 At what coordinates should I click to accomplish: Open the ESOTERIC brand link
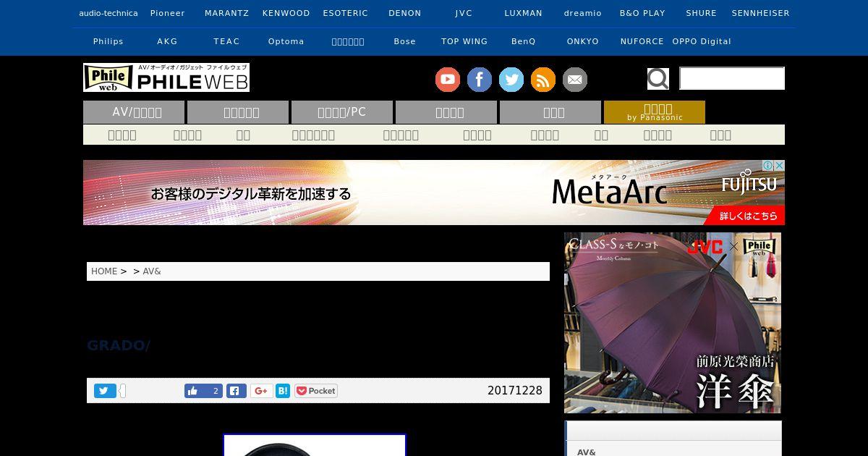pyautogui.click(x=346, y=13)
